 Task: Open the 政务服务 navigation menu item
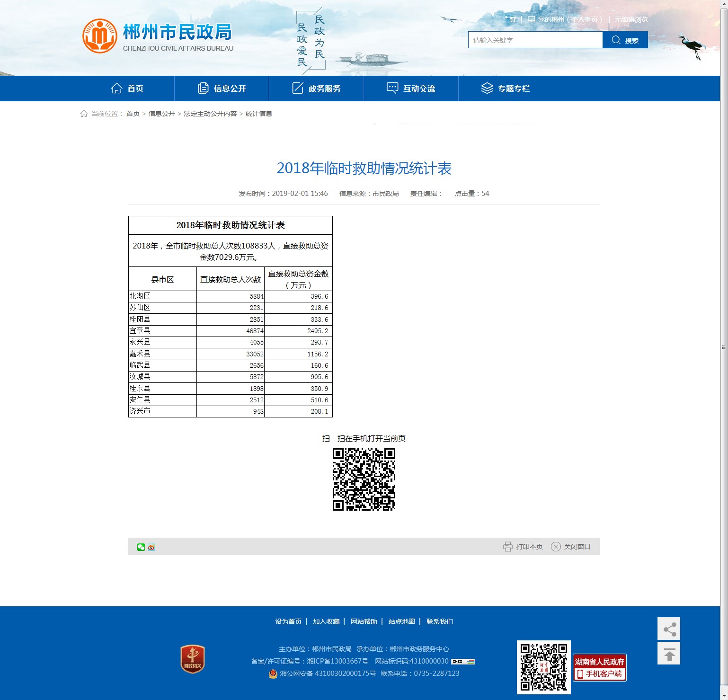coord(316,89)
